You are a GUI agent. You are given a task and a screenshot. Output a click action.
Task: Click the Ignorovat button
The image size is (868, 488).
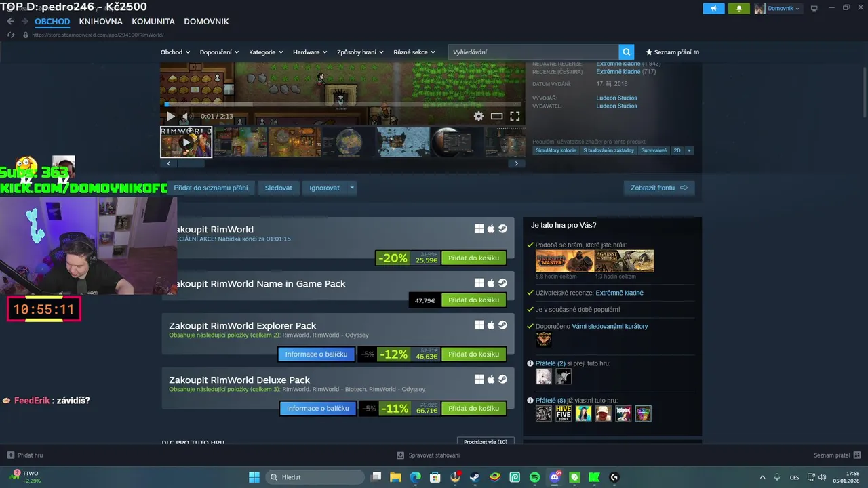[325, 188]
